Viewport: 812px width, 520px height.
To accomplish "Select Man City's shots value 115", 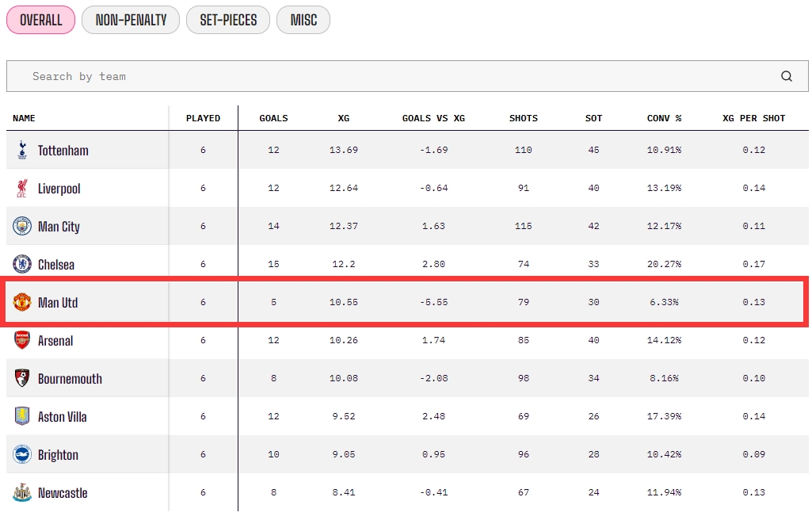I will pos(524,227).
